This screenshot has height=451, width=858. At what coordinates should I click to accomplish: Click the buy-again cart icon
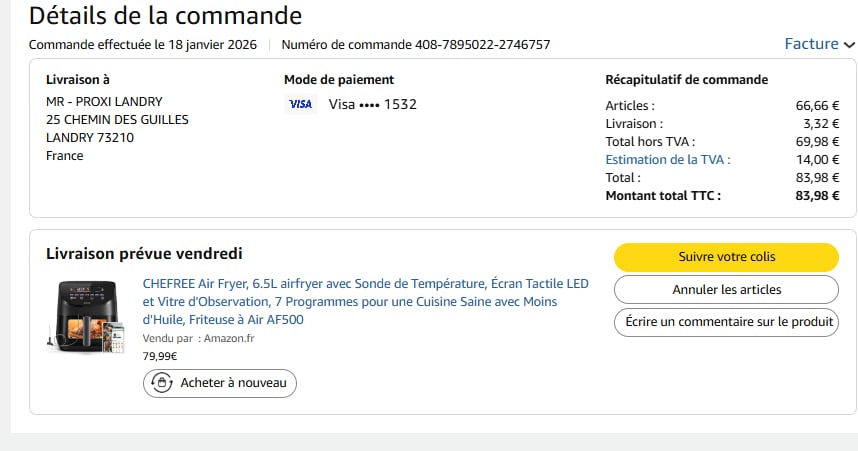[x=161, y=383]
